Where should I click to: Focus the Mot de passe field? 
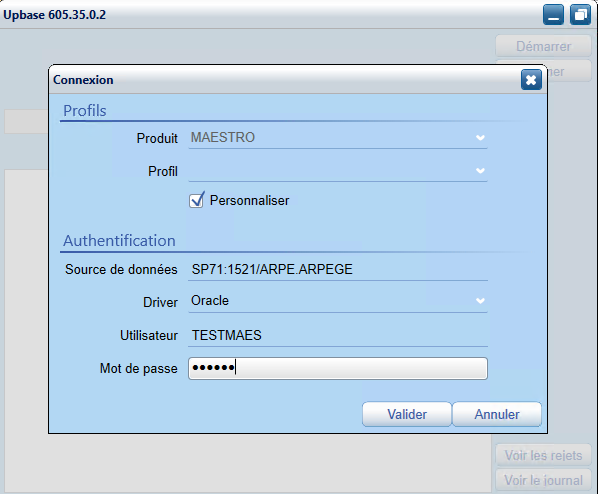338,368
